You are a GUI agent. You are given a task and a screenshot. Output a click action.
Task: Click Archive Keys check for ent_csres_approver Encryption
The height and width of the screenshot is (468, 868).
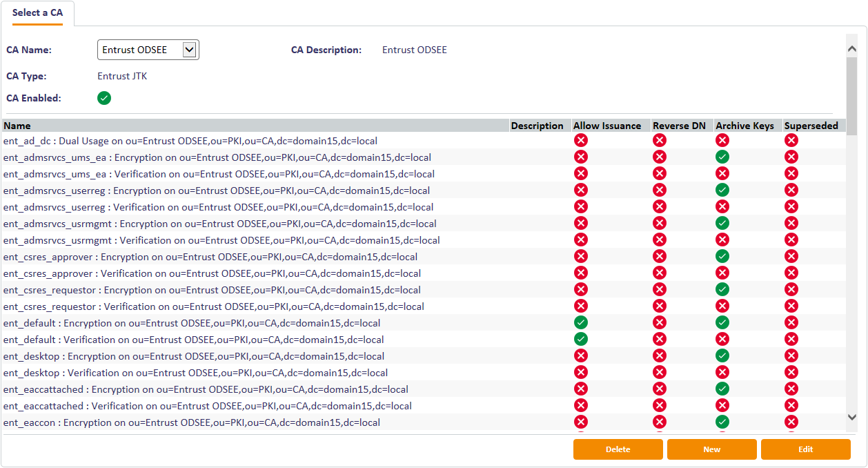[x=722, y=256]
